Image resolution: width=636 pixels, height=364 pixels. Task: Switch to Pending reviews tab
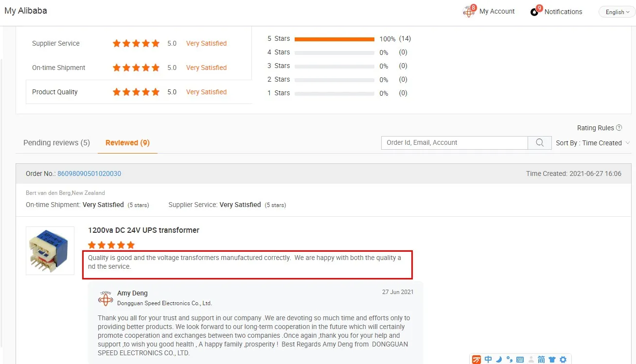[x=56, y=143]
